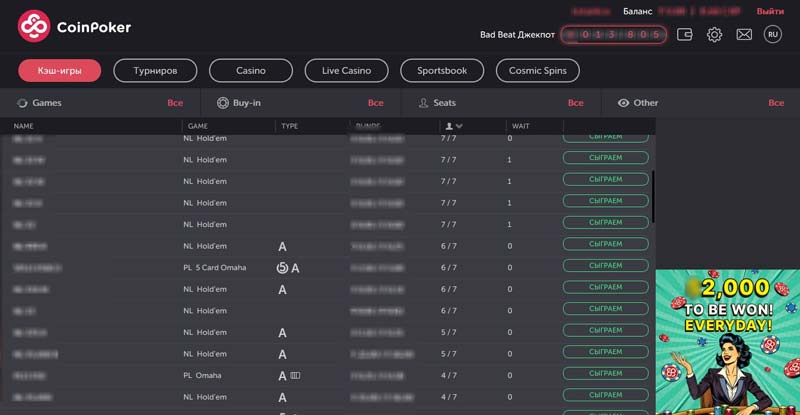The height and width of the screenshot is (415, 800).
Task: Click the eye icon next to Other
Action: [623, 103]
